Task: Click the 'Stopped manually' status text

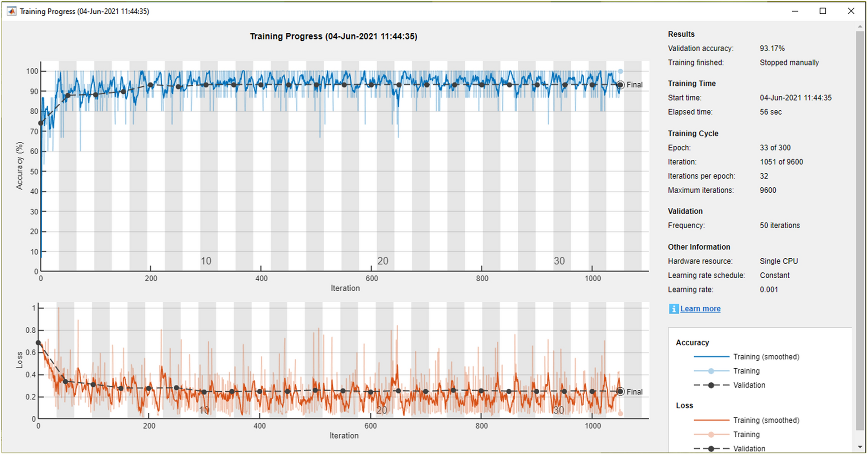Action: pyautogui.click(x=789, y=62)
